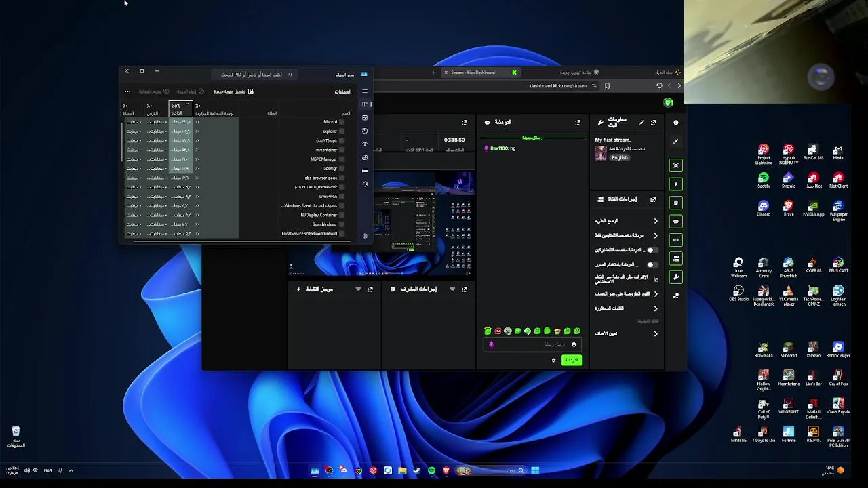Click the End task button in Task Manager

click(191, 91)
